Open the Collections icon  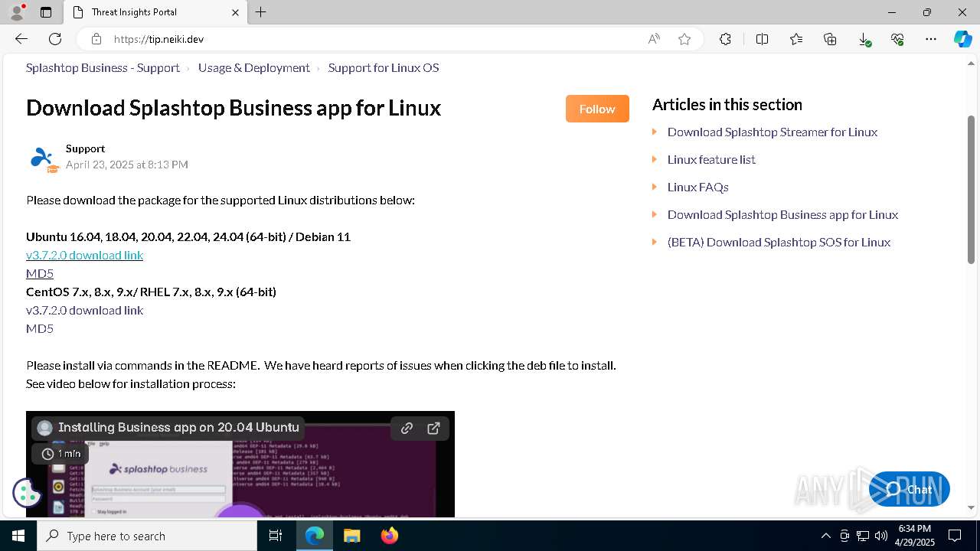pos(830,39)
